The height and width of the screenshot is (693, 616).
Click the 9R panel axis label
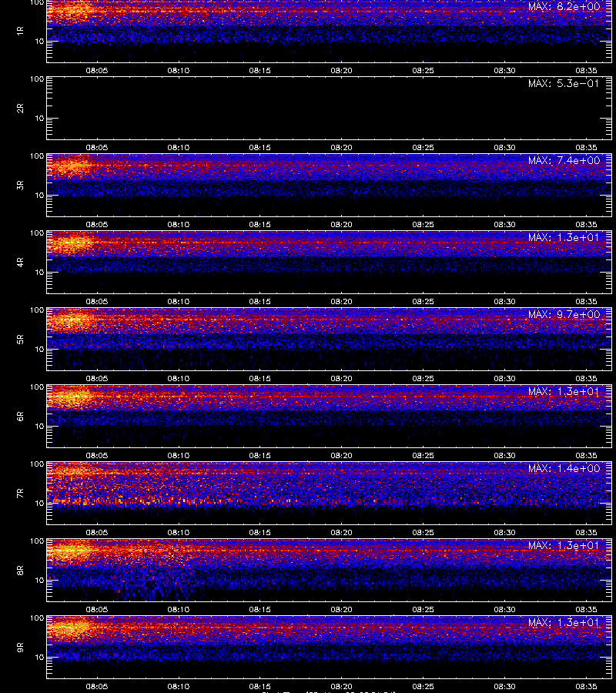point(20,647)
